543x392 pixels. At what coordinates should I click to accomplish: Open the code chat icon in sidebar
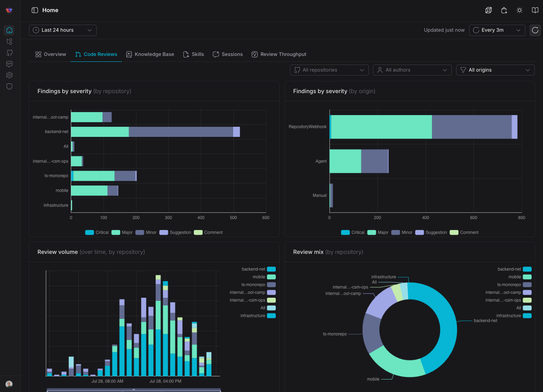pos(9,64)
